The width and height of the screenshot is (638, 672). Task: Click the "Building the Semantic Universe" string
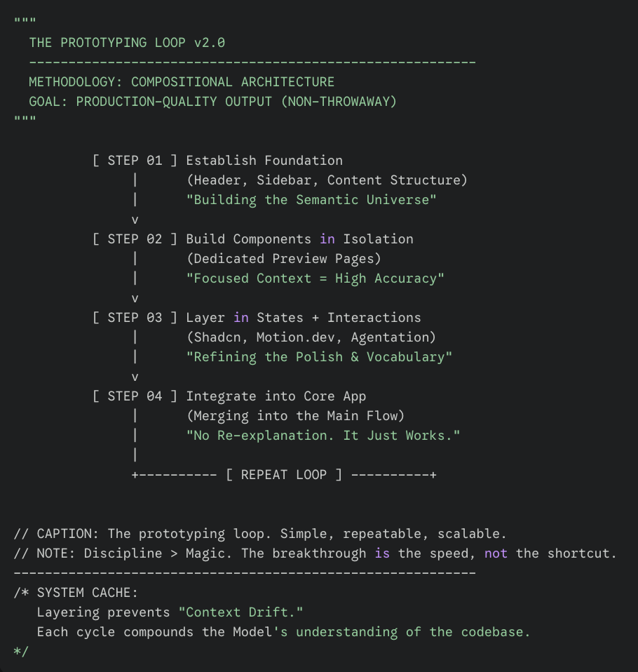point(311,200)
